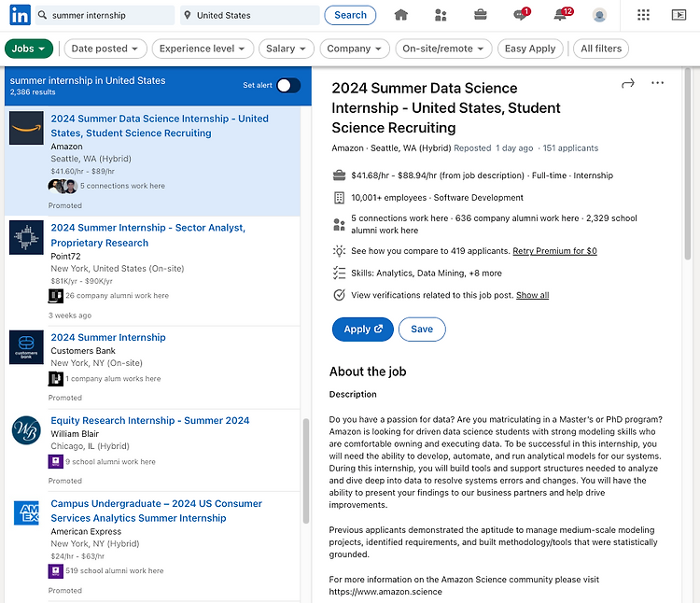Open the Learning video icon
Screen dimensions: 700x603
tap(679, 15)
